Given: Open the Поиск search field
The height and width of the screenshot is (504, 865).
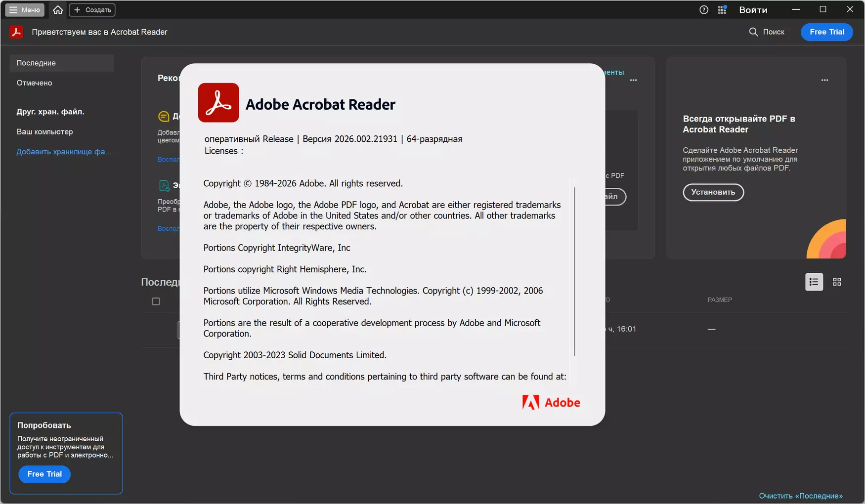Looking at the screenshot, I should tap(767, 32).
